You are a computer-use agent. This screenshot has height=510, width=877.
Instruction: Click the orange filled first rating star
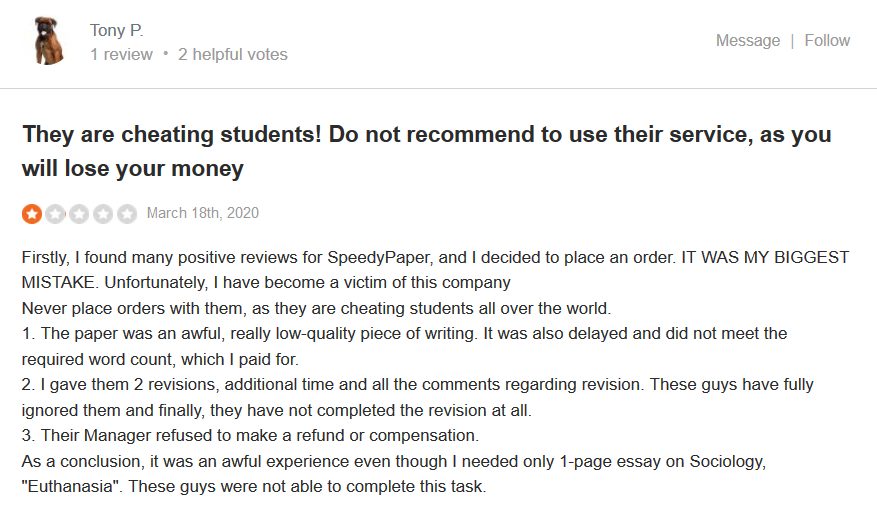click(32, 214)
